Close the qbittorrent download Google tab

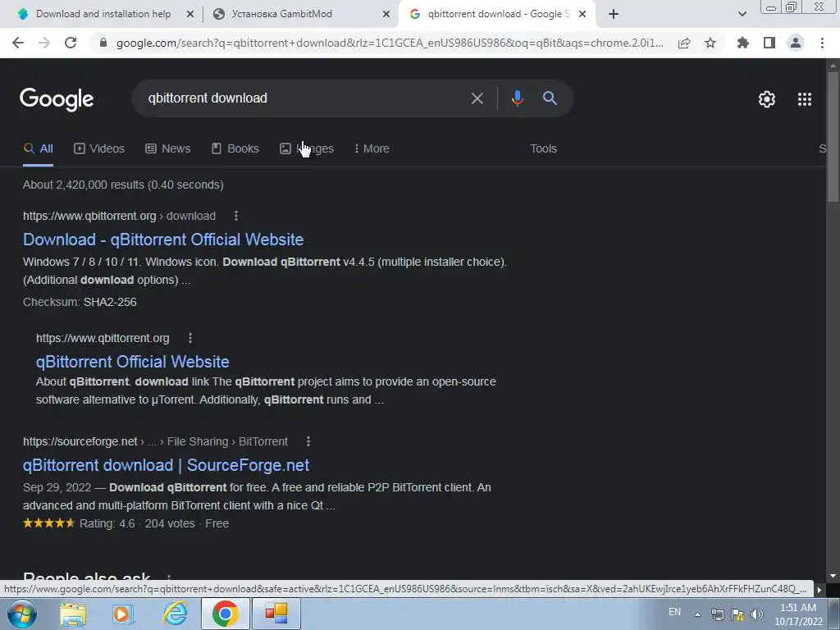[582, 14]
